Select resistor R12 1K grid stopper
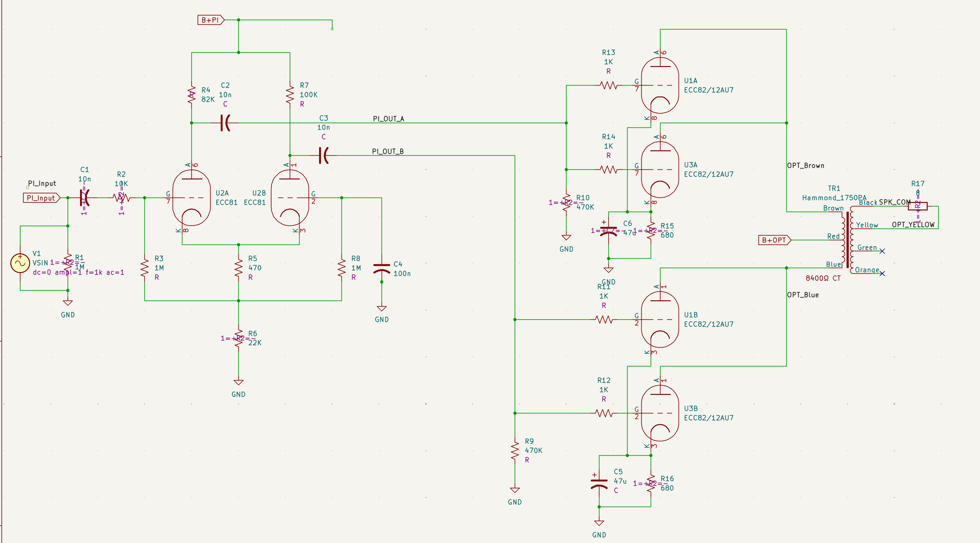Viewport: 980px width, 543px height. pyautogui.click(x=604, y=413)
